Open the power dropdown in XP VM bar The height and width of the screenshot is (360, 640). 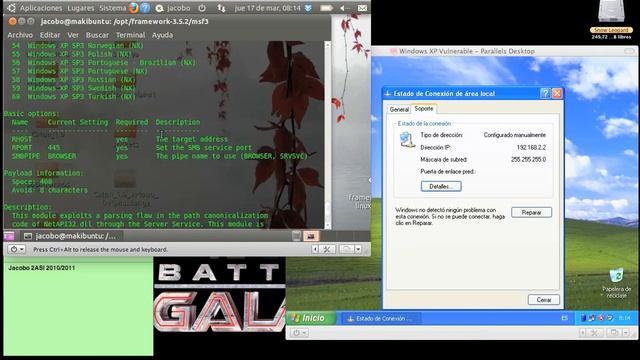pyautogui.click(x=300, y=333)
